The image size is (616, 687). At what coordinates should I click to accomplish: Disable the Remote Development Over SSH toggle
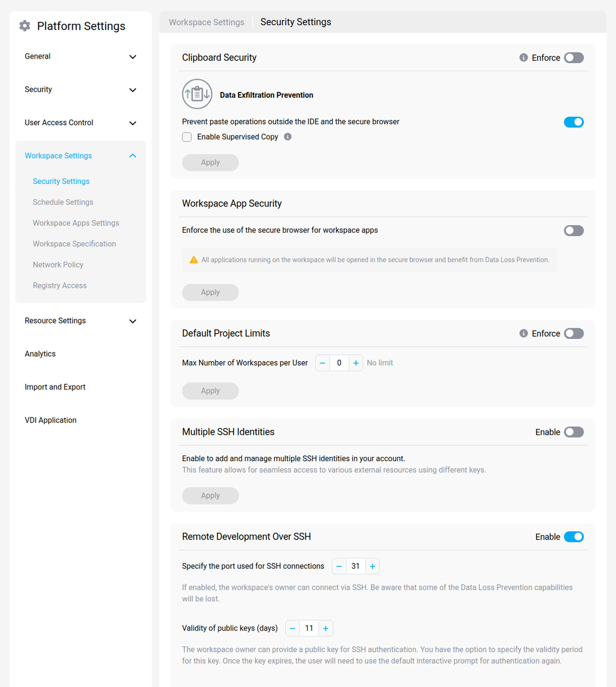click(574, 537)
